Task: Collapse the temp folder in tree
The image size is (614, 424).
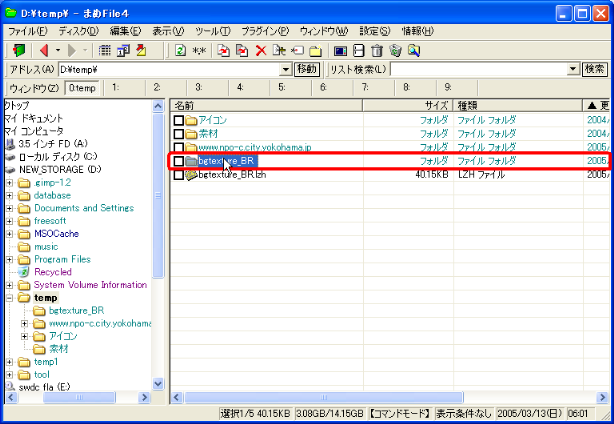Action: tap(9, 298)
